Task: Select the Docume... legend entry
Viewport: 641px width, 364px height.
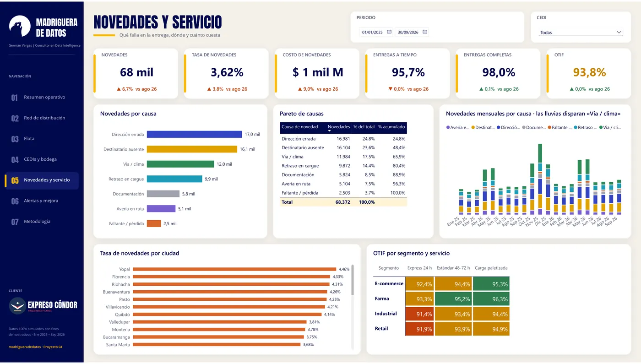Action: tap(533, 128)
